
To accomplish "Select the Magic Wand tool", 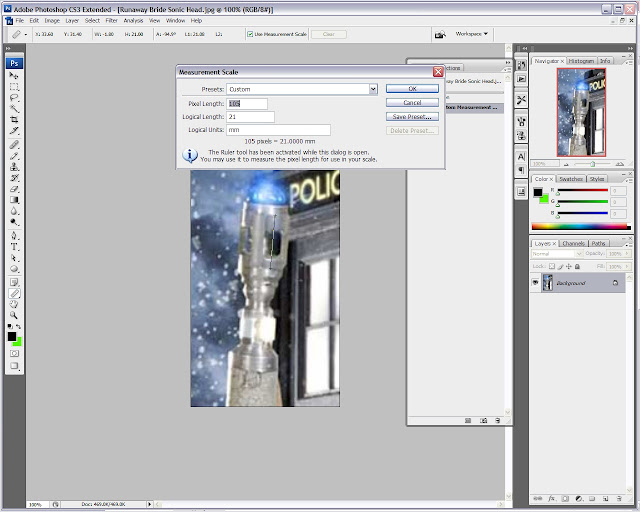I will [14, 109].
